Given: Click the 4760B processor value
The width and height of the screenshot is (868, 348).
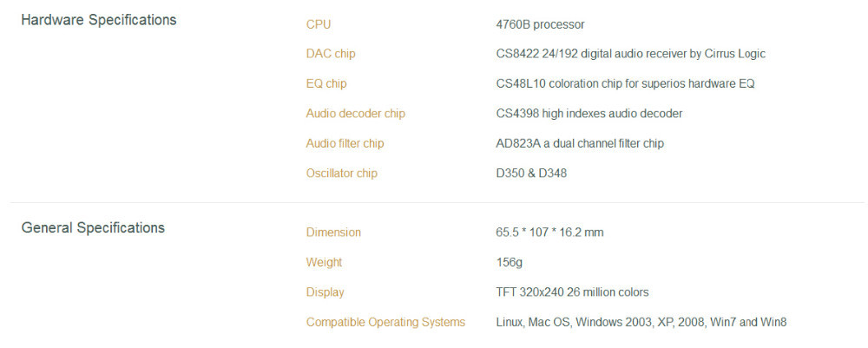Looking at the screenshot, I should [x=540, y=24].
